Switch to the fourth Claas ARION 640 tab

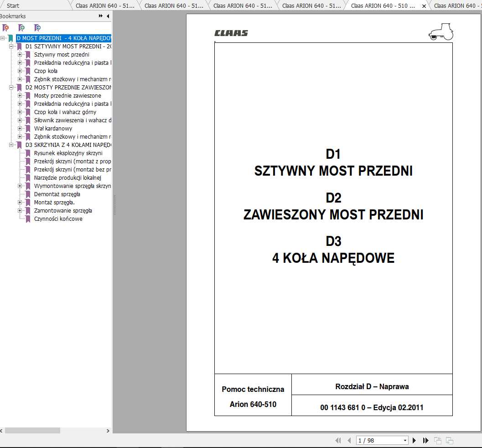click(311, 5)
